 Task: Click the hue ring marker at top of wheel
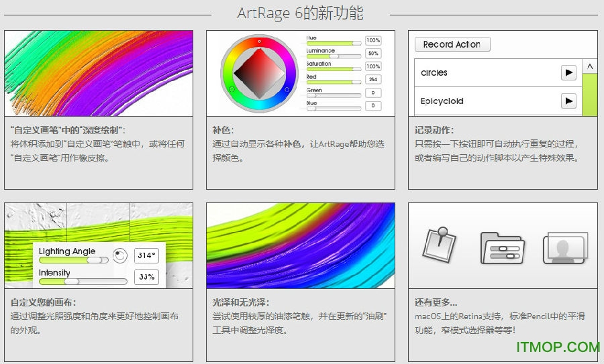259,41
